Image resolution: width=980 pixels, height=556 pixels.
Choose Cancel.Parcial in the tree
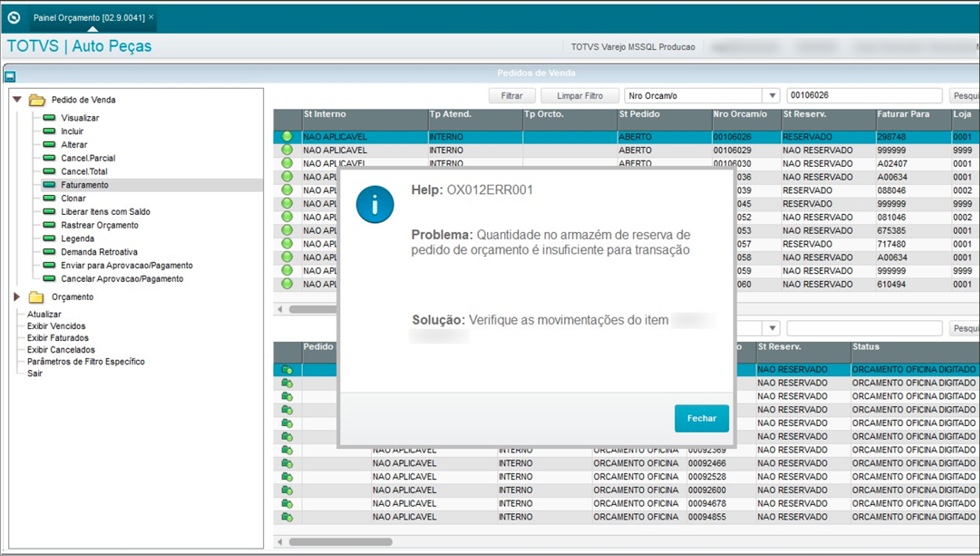(88, 159)
